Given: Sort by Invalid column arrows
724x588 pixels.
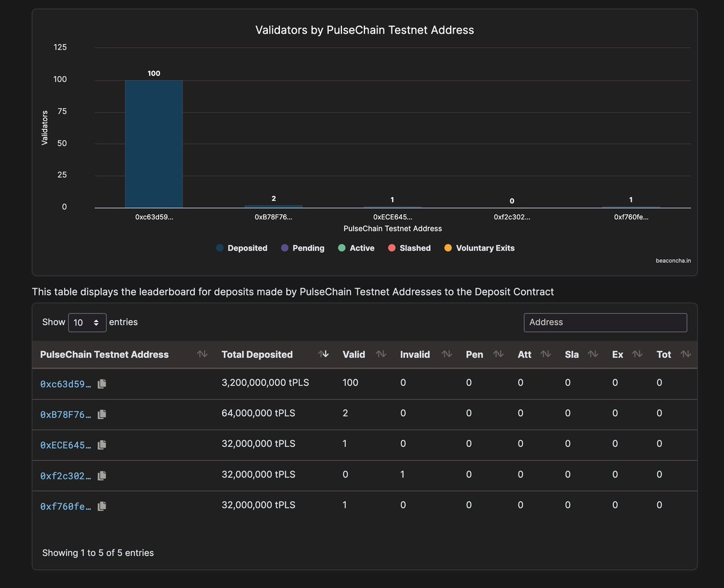Looking at the screenshot, I should (446, 354).
